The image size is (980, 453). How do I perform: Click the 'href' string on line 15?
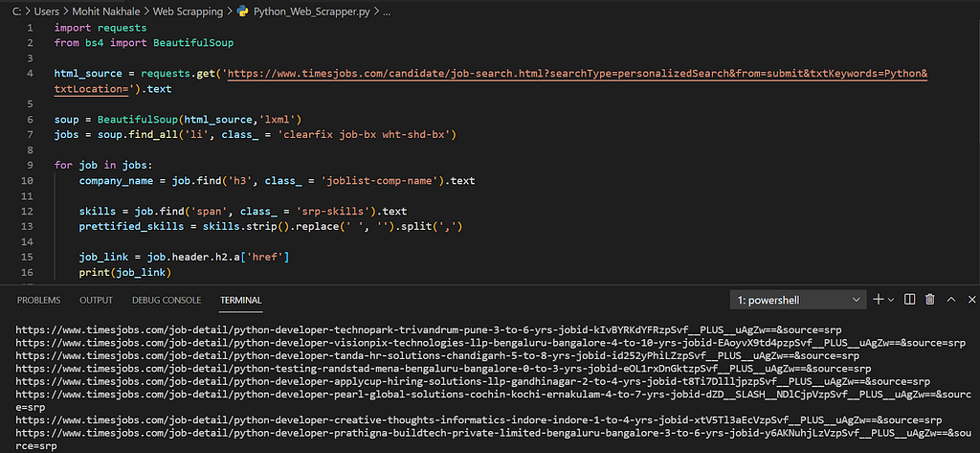pyautogui.click(x=265, y=258)
